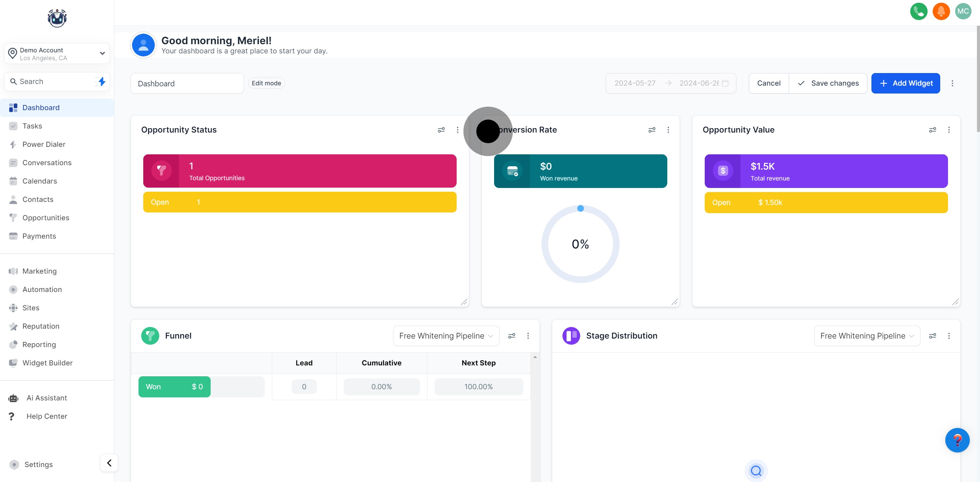Go to Opportunities in sidebar
Screen dimensions: 980x482
[x=46, y=218]
